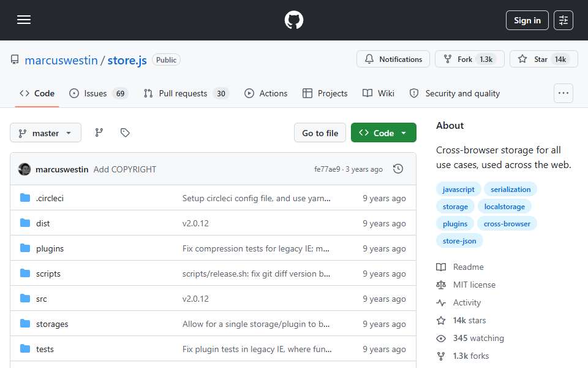Click the 69 issues counter badge

coord(120,93)
